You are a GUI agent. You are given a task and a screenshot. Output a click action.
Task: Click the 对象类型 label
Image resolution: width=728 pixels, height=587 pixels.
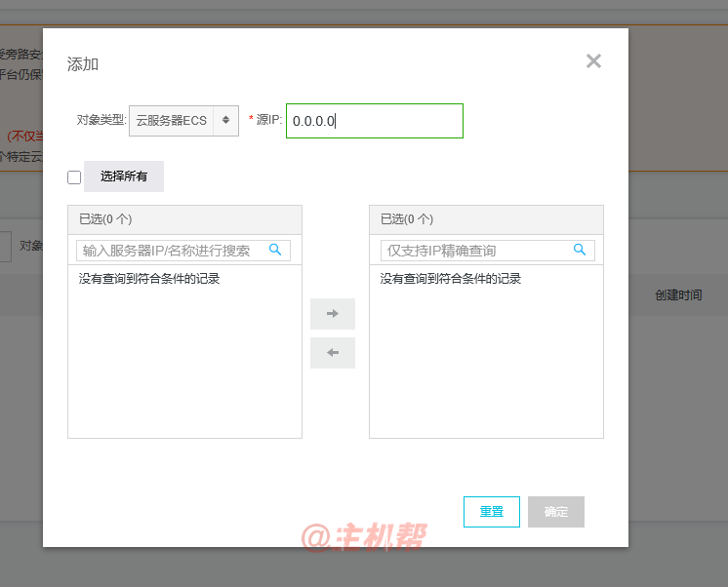[x=101, y=120]
